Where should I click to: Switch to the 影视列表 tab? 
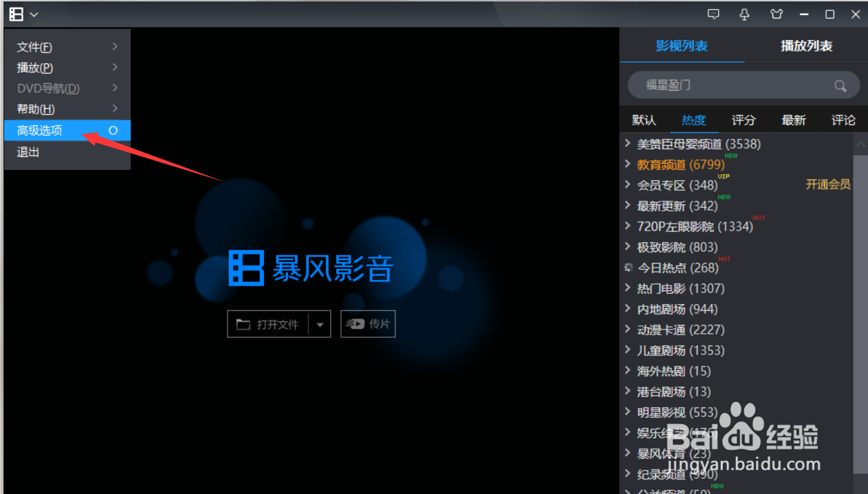682,46
